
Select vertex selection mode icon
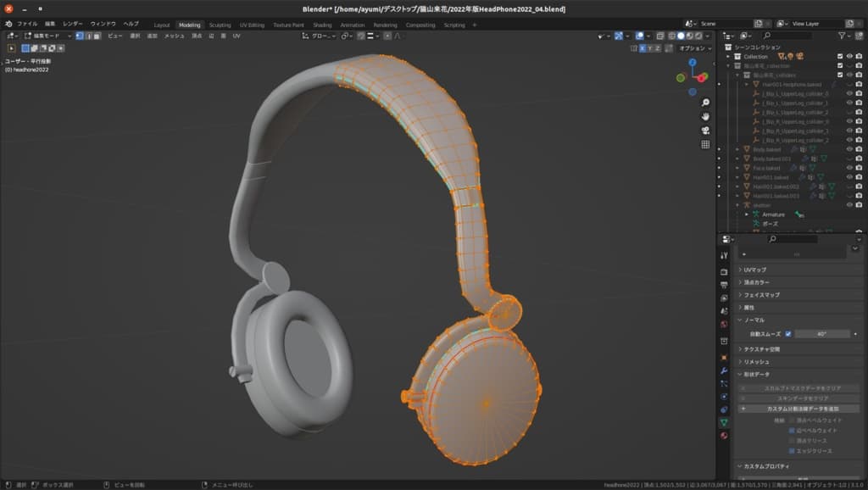pos(79,36)
